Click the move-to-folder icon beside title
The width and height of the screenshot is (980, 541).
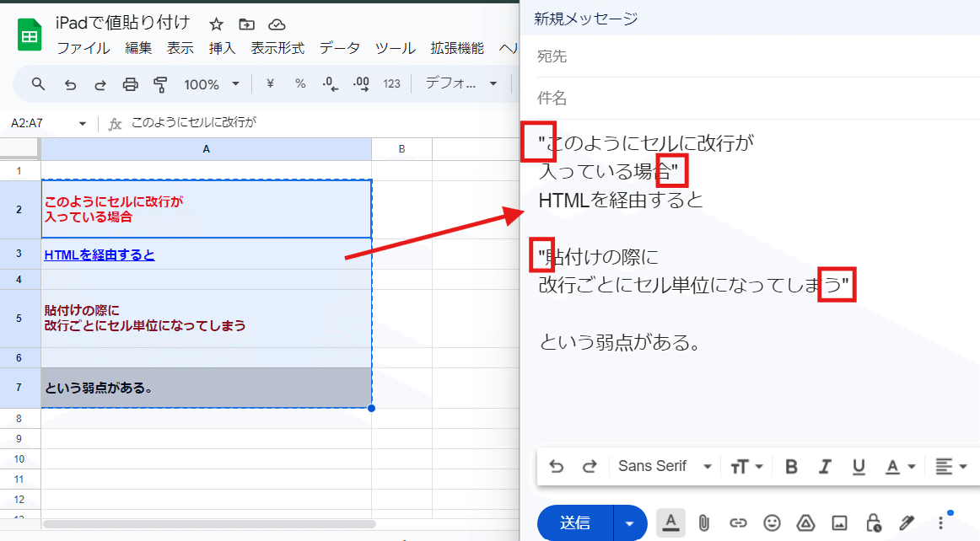tap(247, 24)
